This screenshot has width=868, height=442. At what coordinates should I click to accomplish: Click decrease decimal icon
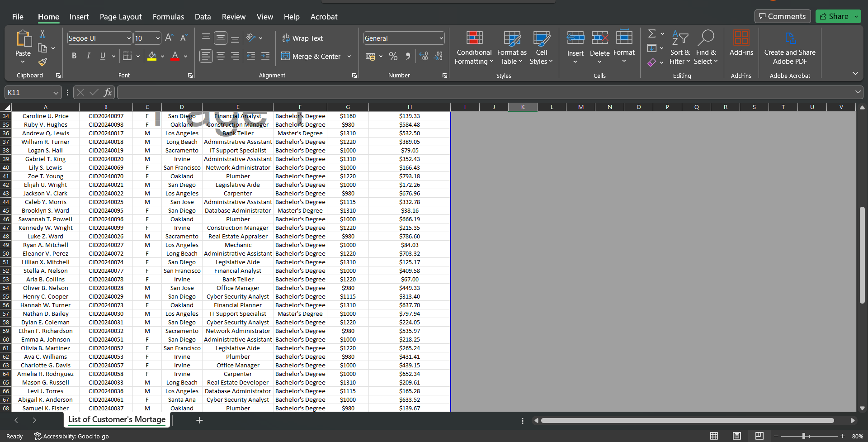[x=438, y=56]
